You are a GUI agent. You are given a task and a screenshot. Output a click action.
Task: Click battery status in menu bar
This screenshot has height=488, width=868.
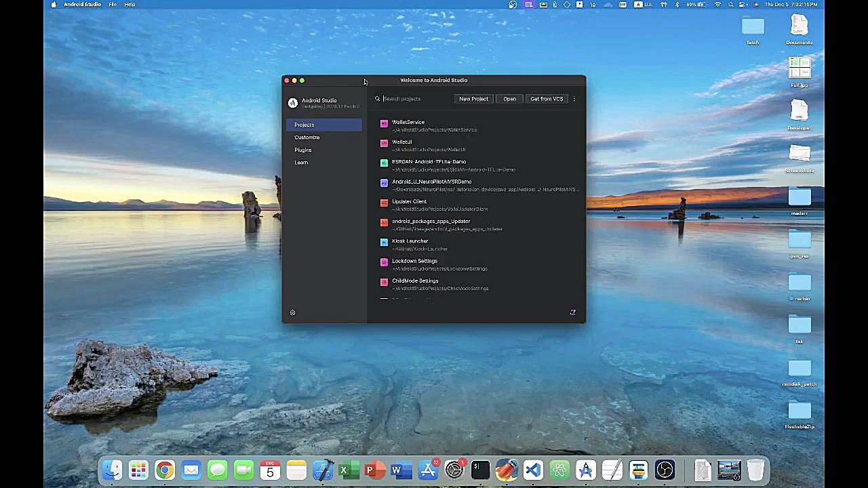[x=697, y=4]
